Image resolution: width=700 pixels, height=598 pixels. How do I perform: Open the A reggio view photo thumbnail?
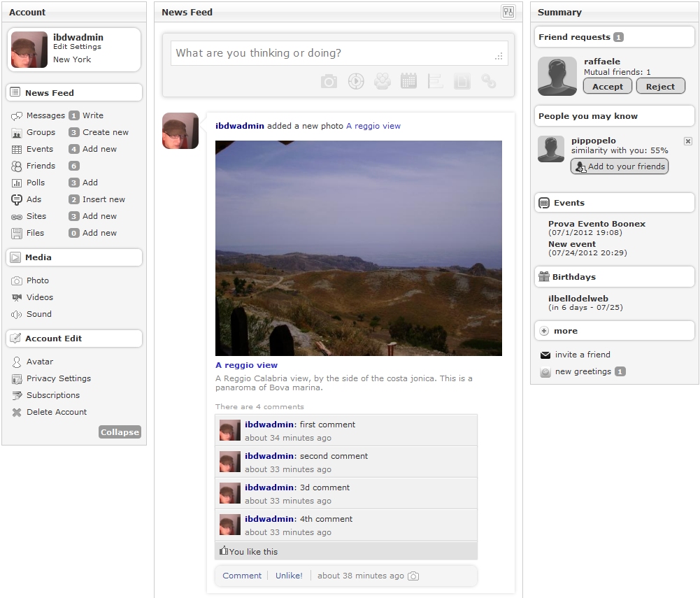pyautogui.click(x=358, y=248)
